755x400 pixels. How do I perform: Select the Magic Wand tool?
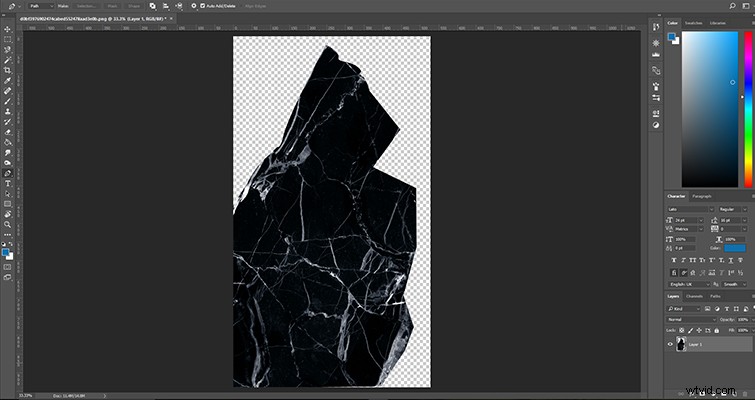pos(7,60)
